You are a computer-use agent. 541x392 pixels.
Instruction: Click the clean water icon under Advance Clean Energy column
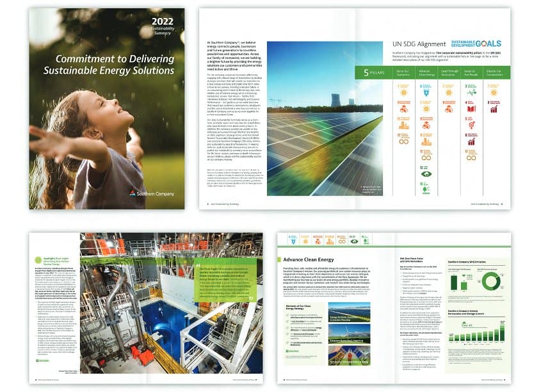[426, 91]
